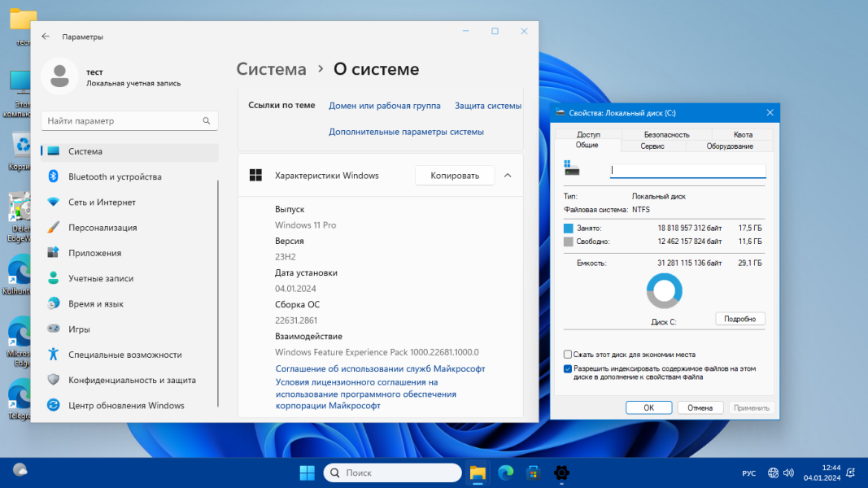
Task: Open the Windows Start menu
Action: (x=308, y=473)
